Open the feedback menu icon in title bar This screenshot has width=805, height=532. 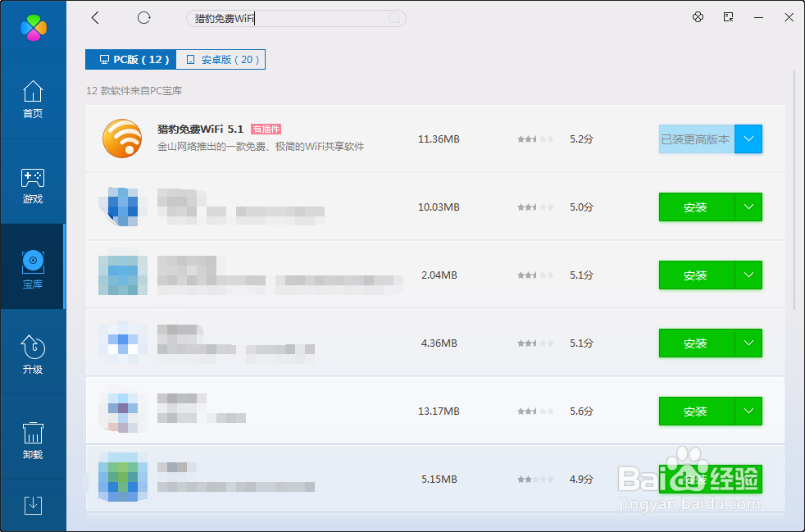click(728, 17)
